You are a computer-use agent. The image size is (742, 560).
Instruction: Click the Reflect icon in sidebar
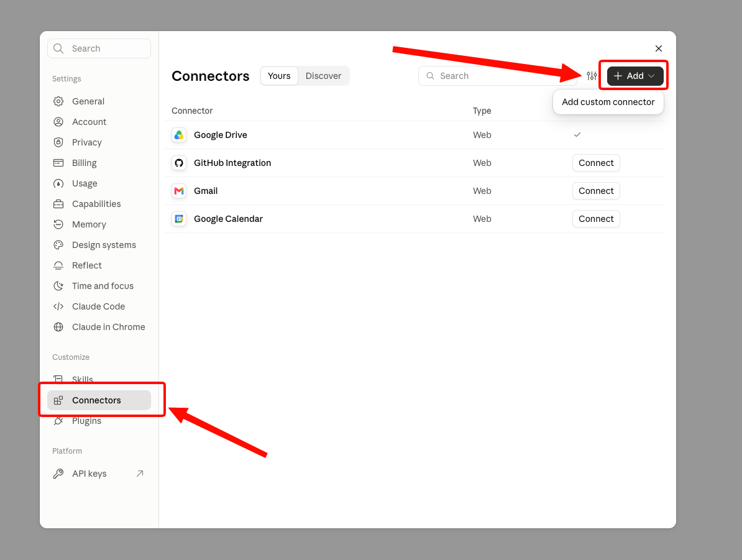58,265
